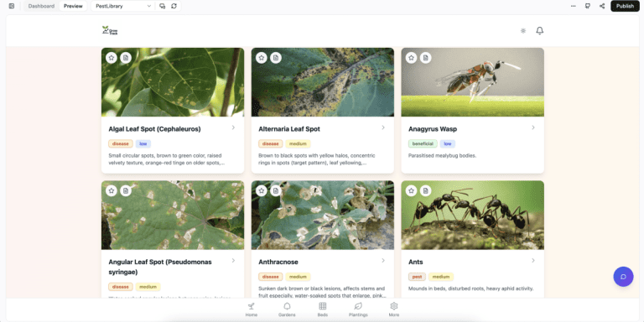Click the Ants photo

tap(472, 216)
